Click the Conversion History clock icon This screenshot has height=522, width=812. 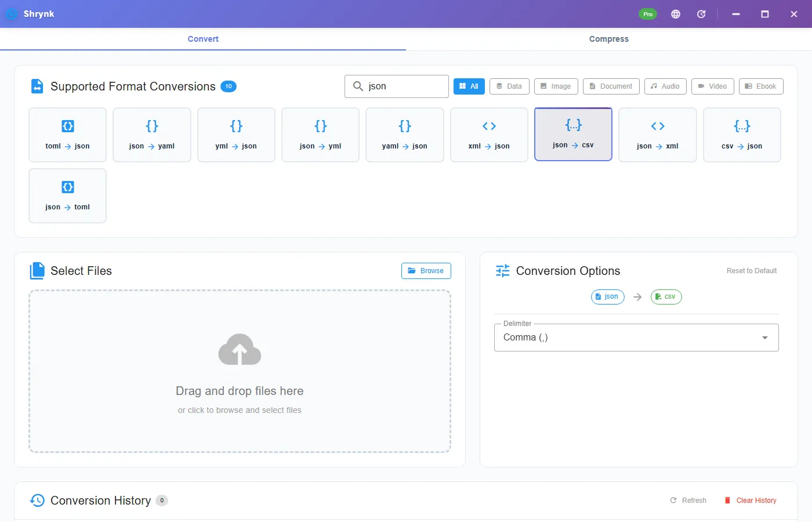37,501
